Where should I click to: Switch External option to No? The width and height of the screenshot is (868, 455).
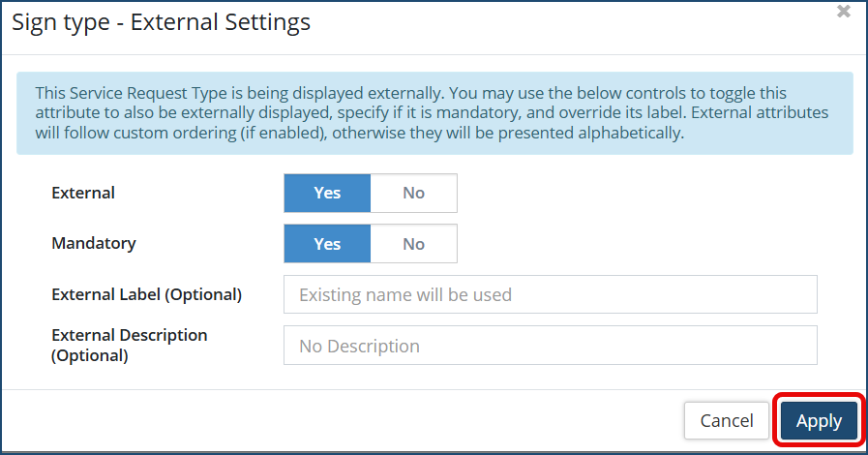click(x=413, y=193)
